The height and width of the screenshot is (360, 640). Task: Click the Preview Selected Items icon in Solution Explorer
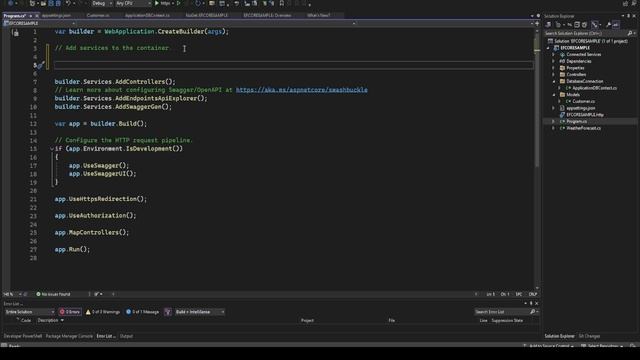(x=616, y=25)
